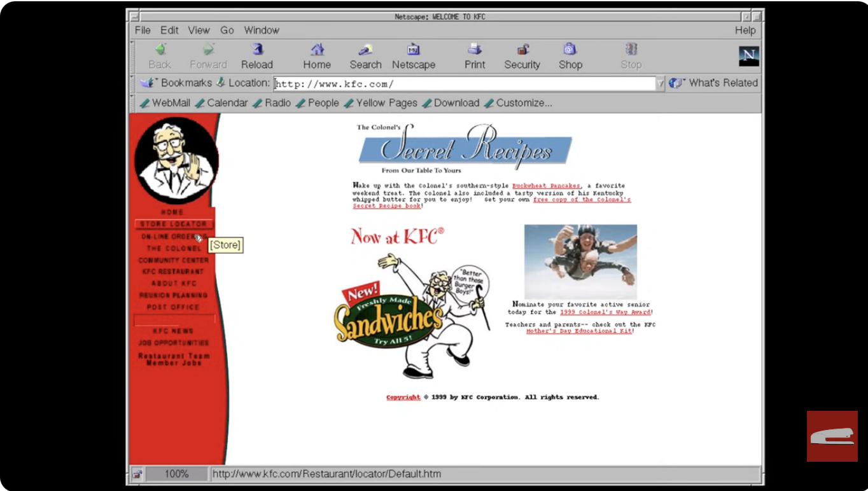Open the Shop icon in the navigation toolbar
Image resolution: width=868 pixels, height=491 pixels.
(570, 55)
